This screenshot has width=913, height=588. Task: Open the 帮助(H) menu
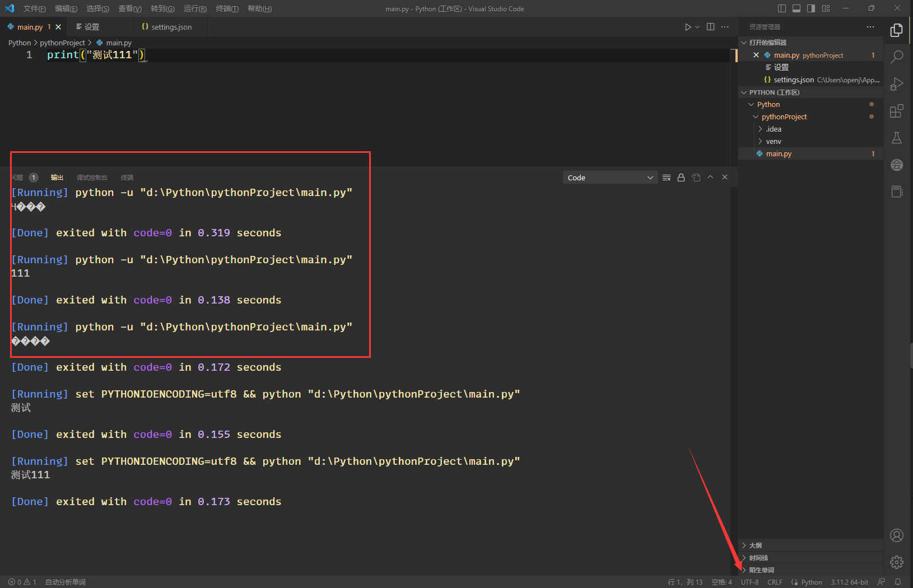pyautogui.click(x=259, y=8)
